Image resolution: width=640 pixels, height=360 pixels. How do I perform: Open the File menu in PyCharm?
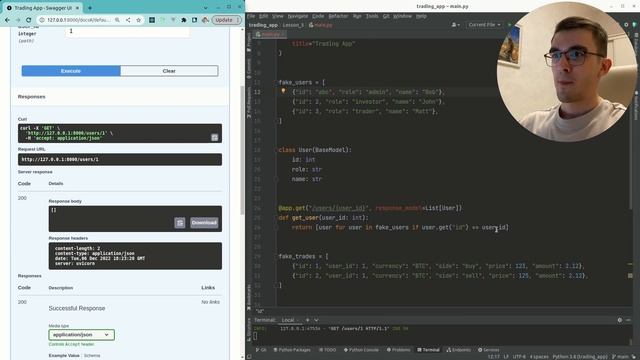251,16
